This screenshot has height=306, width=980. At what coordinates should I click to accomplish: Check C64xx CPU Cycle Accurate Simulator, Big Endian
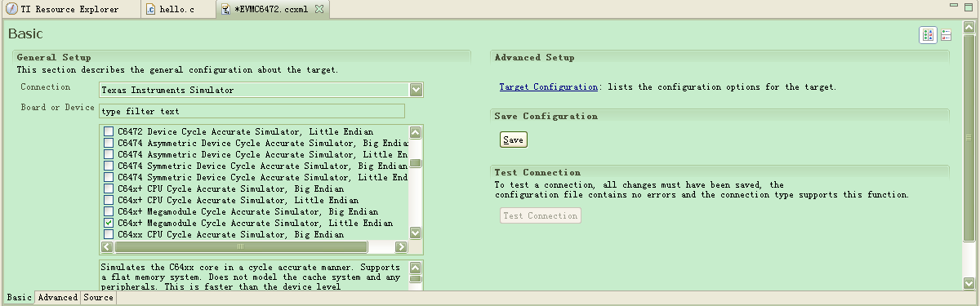[x=108, y=234]
